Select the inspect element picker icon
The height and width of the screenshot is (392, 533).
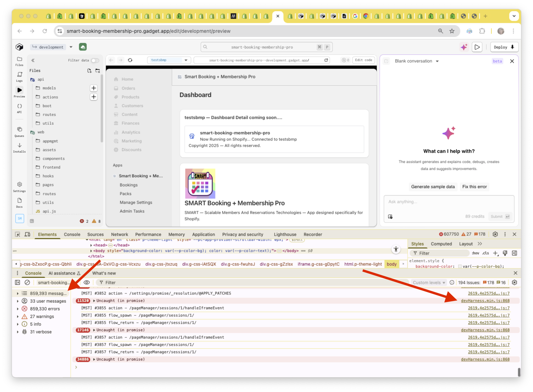[17, 234]
